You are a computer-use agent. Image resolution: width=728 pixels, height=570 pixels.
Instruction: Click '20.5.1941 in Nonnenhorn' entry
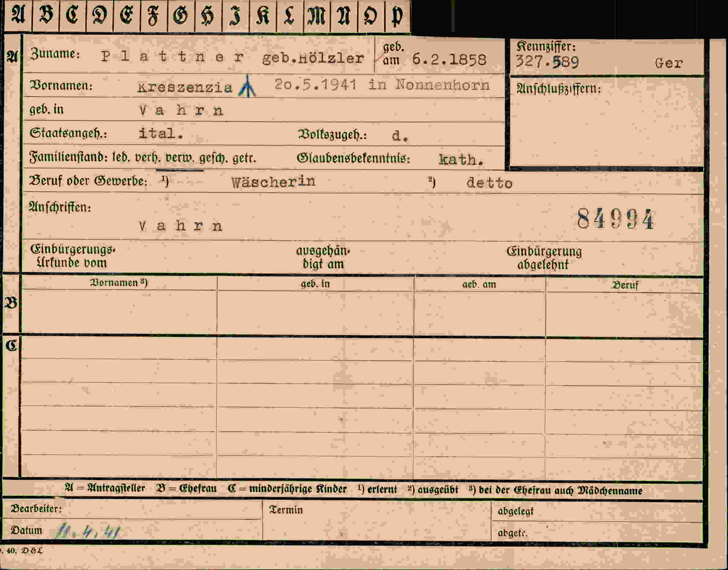pos(382,85)
